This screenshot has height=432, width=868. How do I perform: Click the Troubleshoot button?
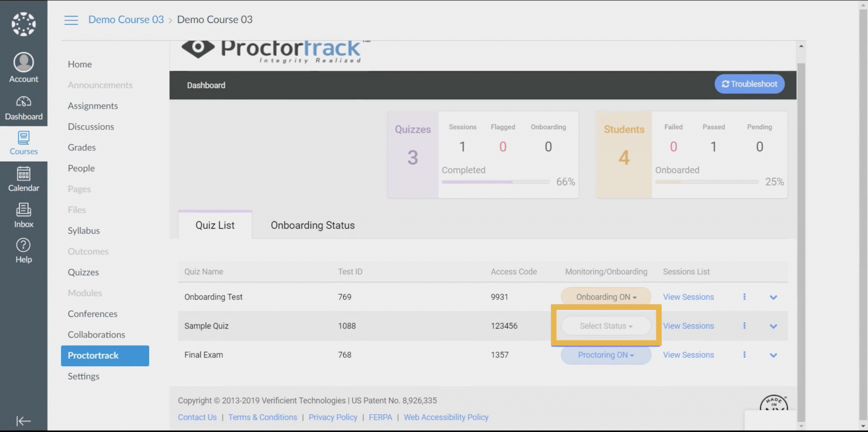[749, 84]
